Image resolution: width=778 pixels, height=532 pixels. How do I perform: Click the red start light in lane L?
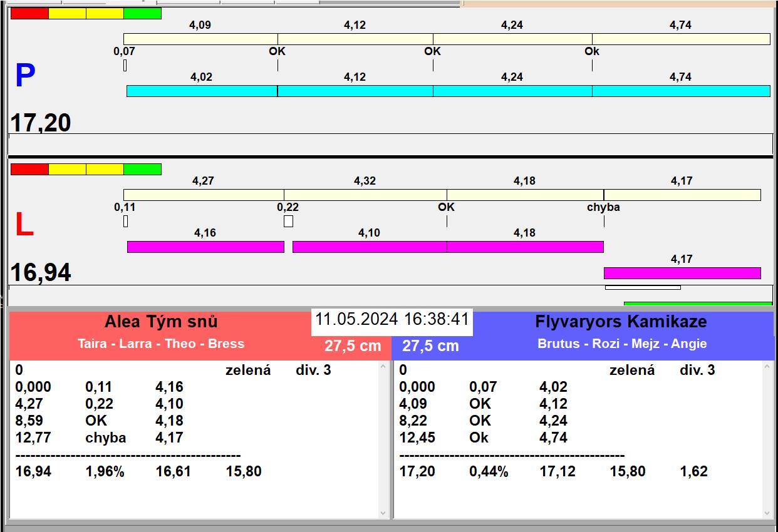click(29, 169)
